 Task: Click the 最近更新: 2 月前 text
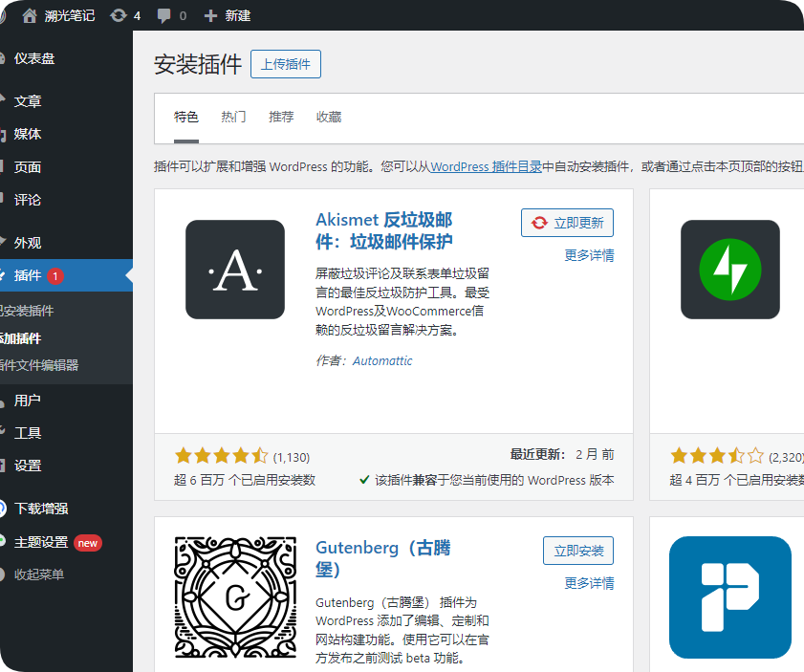(x=562, y=455)
